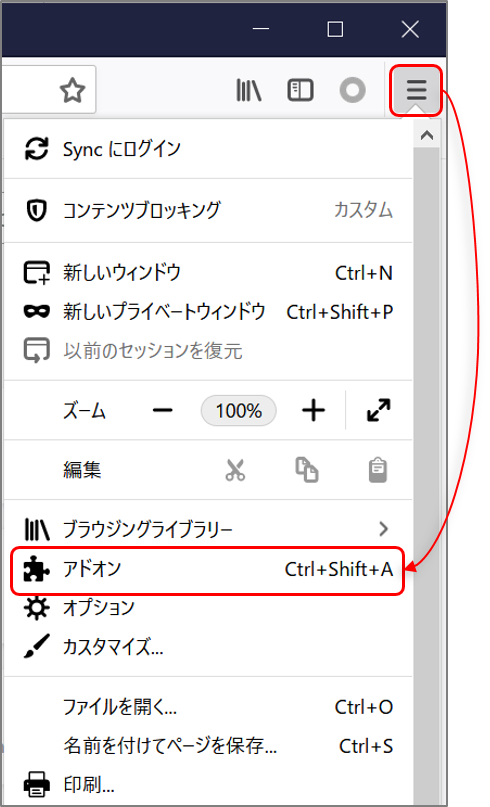Open the アドオン menu entry
Viewport: 490px width, 807px height.
tap(208, 569)
